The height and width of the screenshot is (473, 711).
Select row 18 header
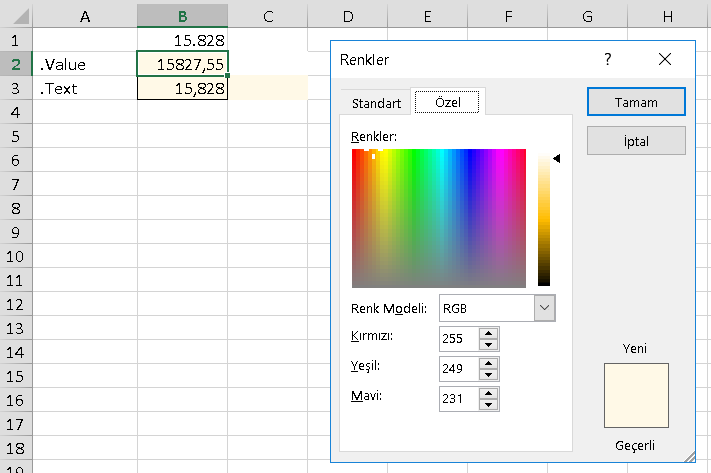[16, 448]
